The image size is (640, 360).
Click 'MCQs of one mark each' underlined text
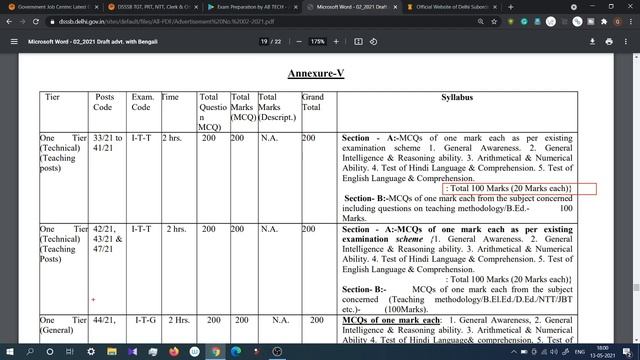(391, 320)
